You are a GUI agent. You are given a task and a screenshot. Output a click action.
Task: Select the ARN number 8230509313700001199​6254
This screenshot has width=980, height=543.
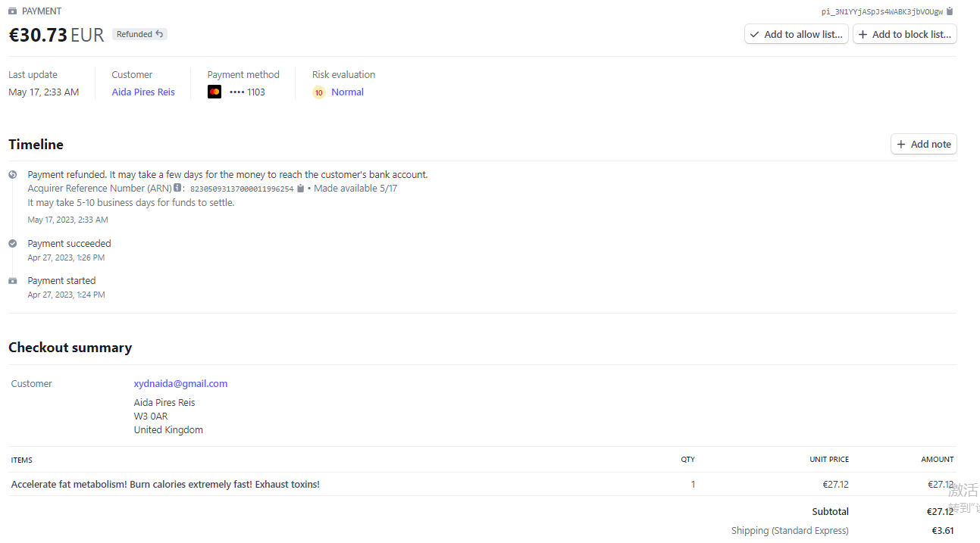[241, 189]
